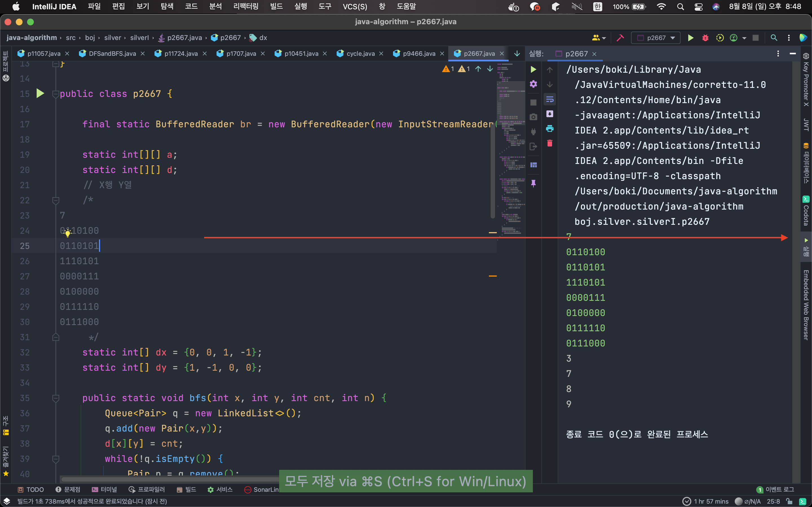Open the 이벤트 로그 panel
This screenshot has width=812, height=507.
(776, 490)
